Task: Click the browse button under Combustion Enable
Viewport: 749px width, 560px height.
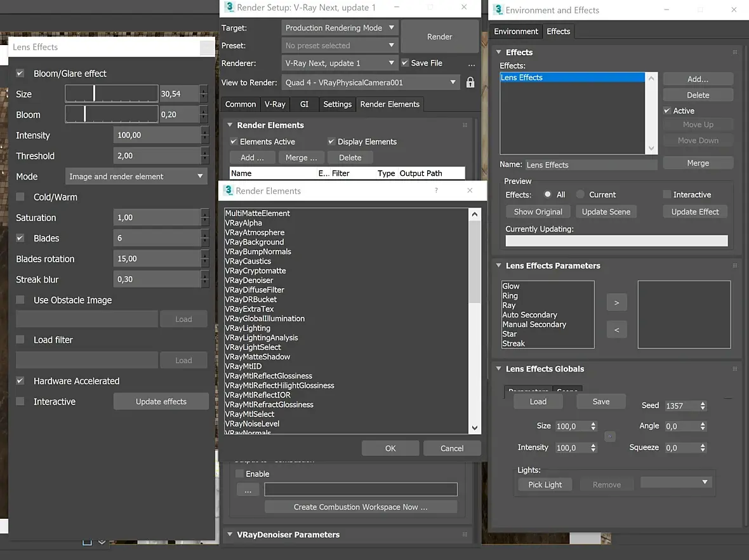Action: (x=248, y=490)
